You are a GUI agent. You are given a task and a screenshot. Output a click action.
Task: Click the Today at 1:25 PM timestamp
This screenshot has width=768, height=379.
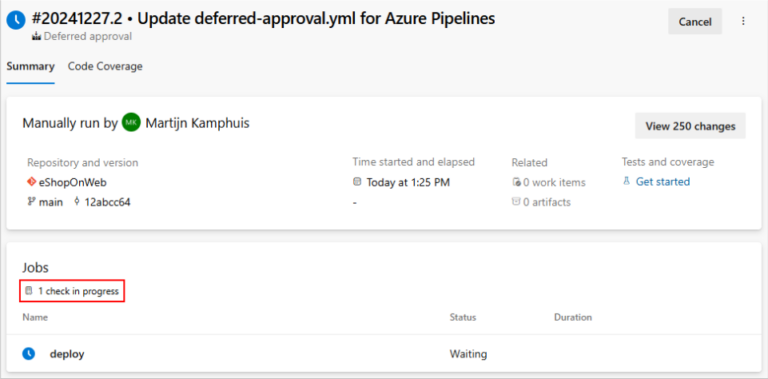(x=408, y=183)
